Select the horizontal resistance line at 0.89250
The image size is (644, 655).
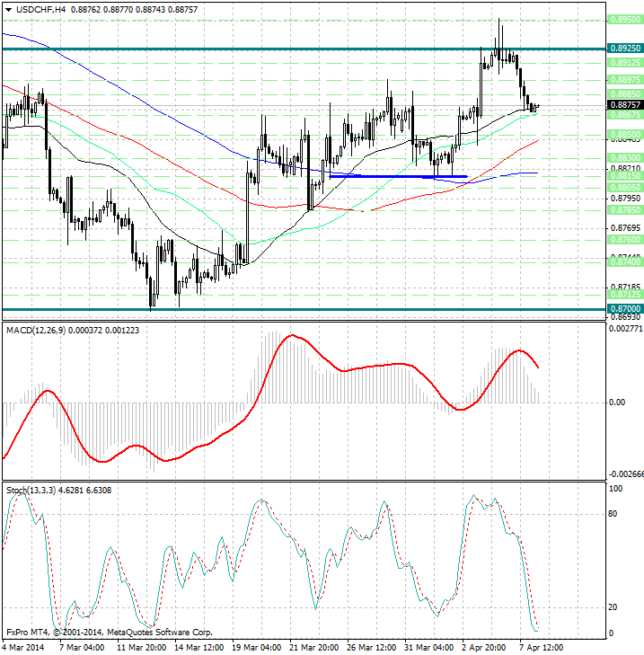pos(269,49)
